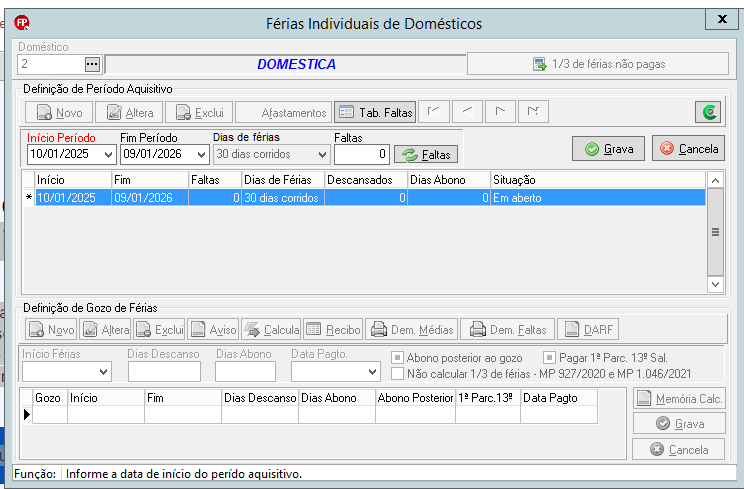Click the upper Cancela button with red icon

click(x=688, y=148)
